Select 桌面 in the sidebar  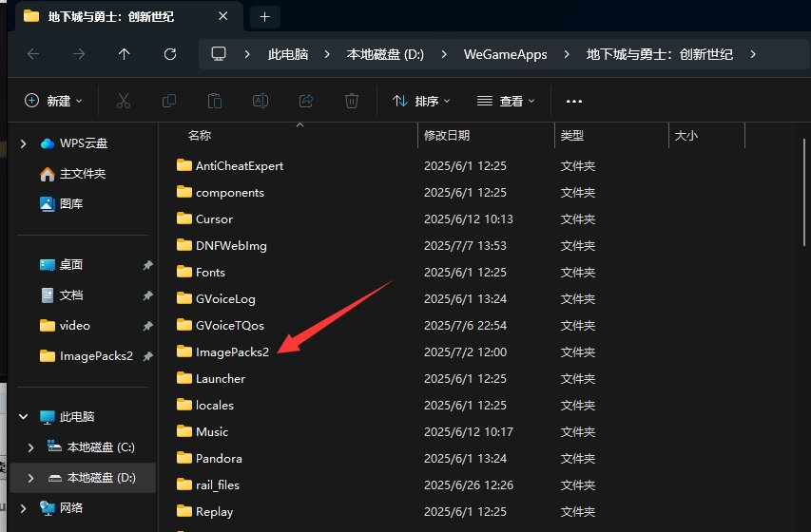(71, 265)
